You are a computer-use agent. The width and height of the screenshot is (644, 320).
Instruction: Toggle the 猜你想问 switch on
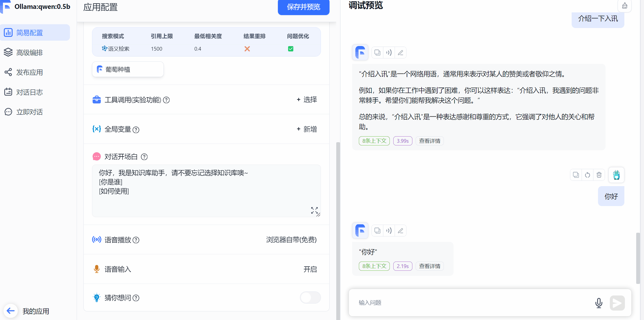coord(310,298)
